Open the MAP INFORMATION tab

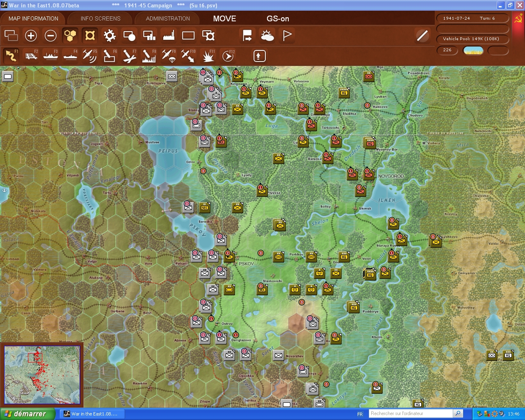33,18
